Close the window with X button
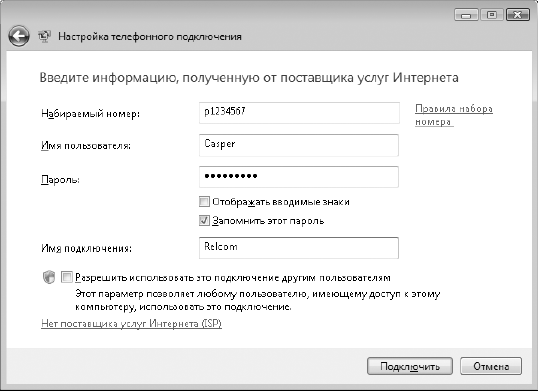The width and height of the screenshot is (538, 391). point(518,15)
